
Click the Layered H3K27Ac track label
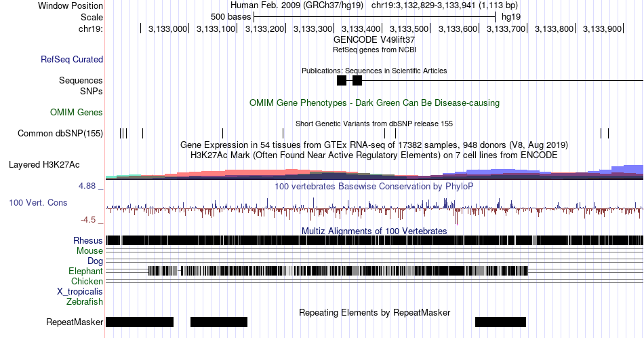tap(44, 164)
